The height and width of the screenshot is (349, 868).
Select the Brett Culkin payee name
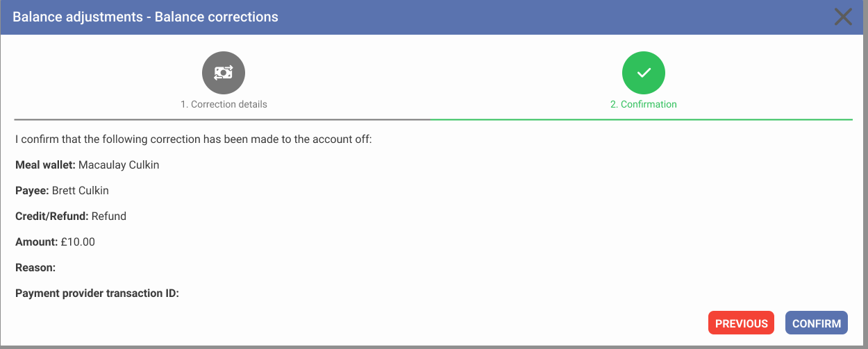click(81, 191)
